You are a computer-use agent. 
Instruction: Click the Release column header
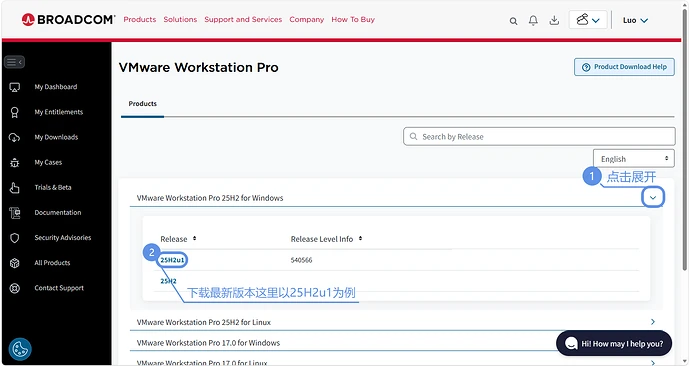click(174, 239)
